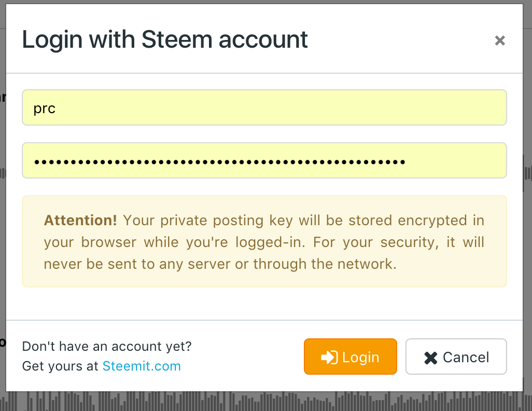532x411 pixels.
Task: Click the "Login with Steem account" heading
Action: (165, 40)
